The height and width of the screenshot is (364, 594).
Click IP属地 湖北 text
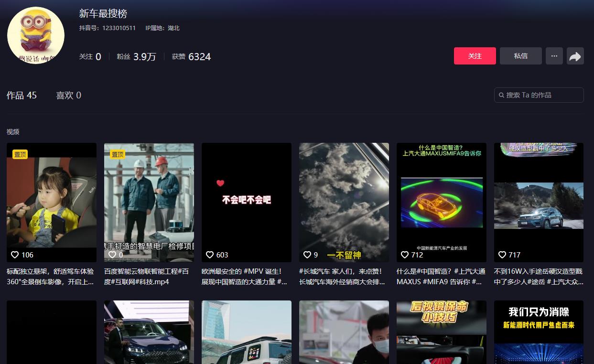click(162, 28)
